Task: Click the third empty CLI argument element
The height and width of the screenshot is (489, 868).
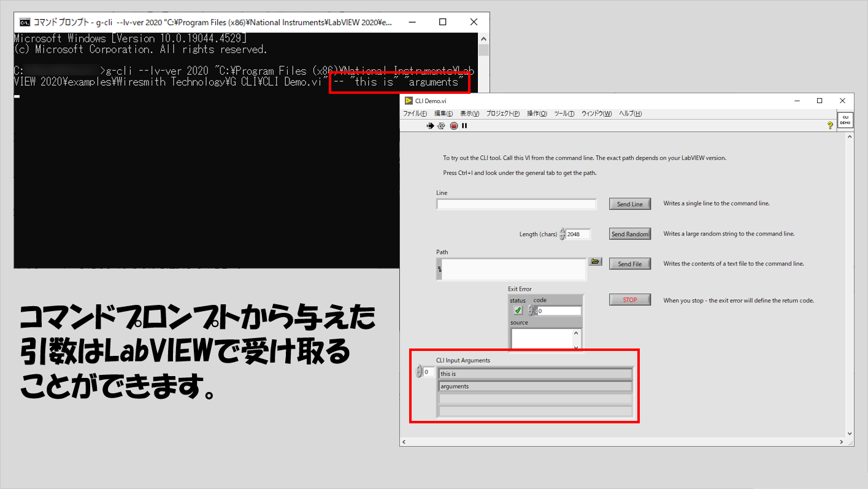Action: tap(536, 399)
